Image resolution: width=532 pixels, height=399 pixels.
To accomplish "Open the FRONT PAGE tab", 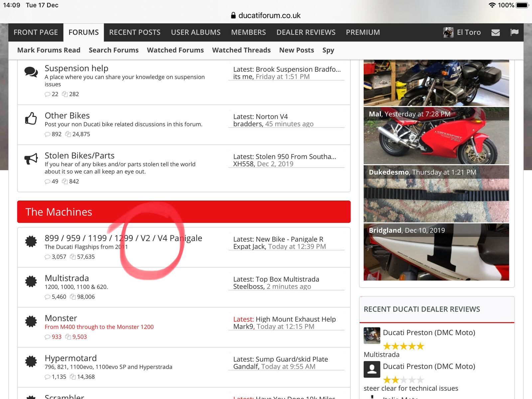I will [36, 32].
